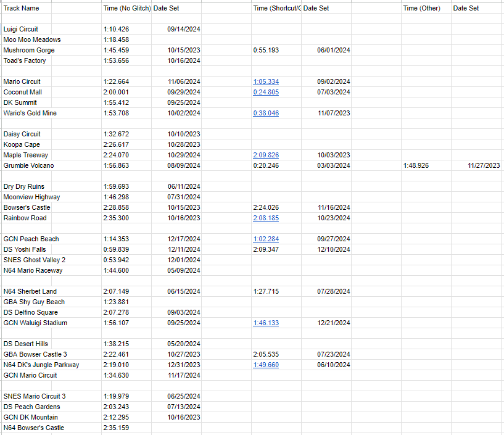Select the GCN Mario Circuit cell
Viewport: 504px width, 435px height.
point(27,375)
